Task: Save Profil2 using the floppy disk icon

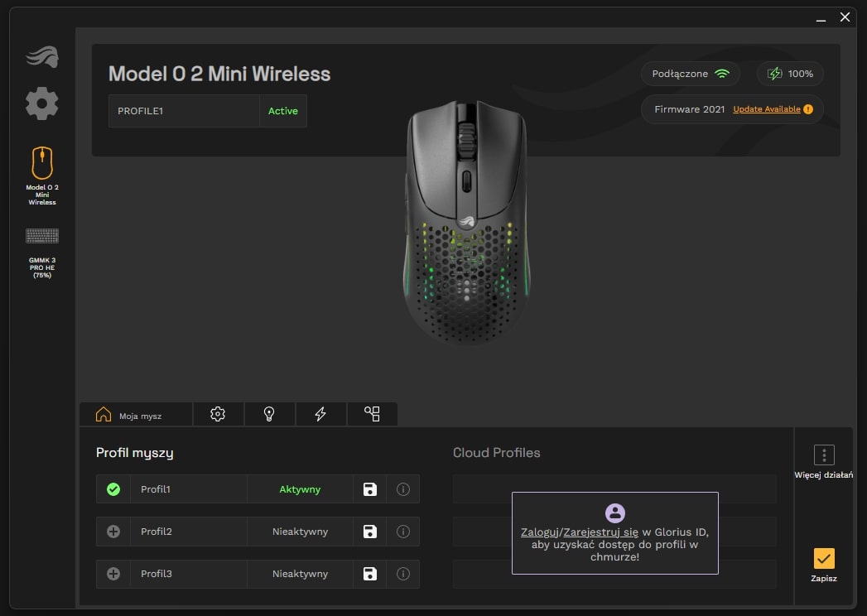Action: pos(370,532)
